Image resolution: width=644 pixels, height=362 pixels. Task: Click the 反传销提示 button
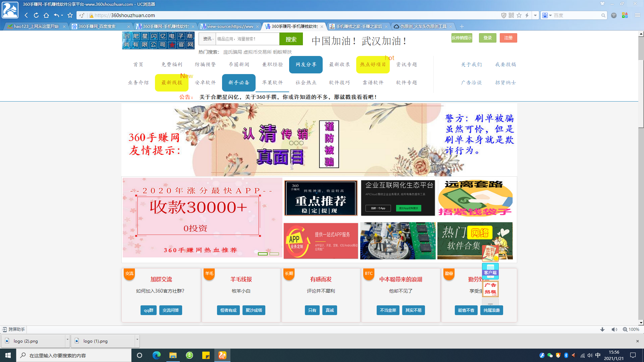click(x=462, y=38)
